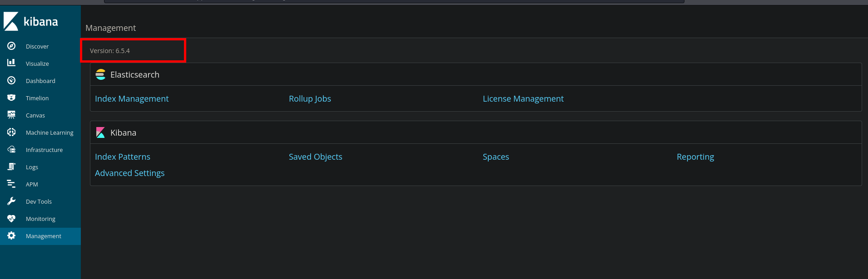868x279 pixels.
Task: Click the Management gear icon
Action: click(11, 236)
